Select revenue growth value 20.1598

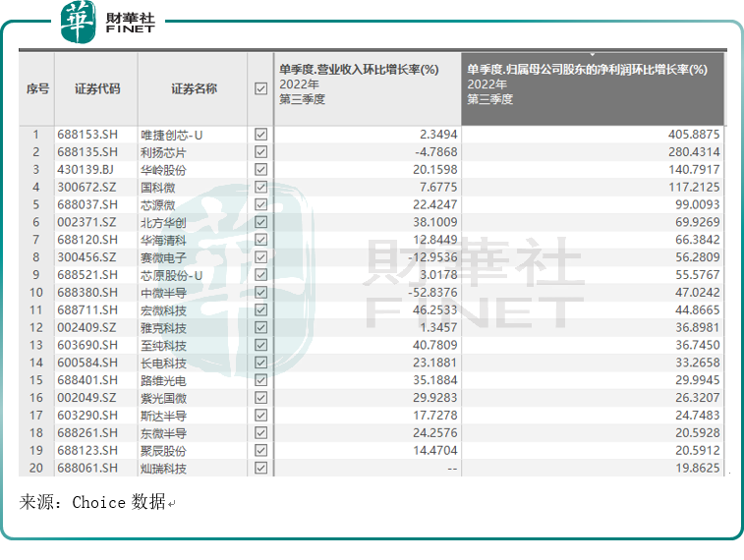[x=434, y=170]
